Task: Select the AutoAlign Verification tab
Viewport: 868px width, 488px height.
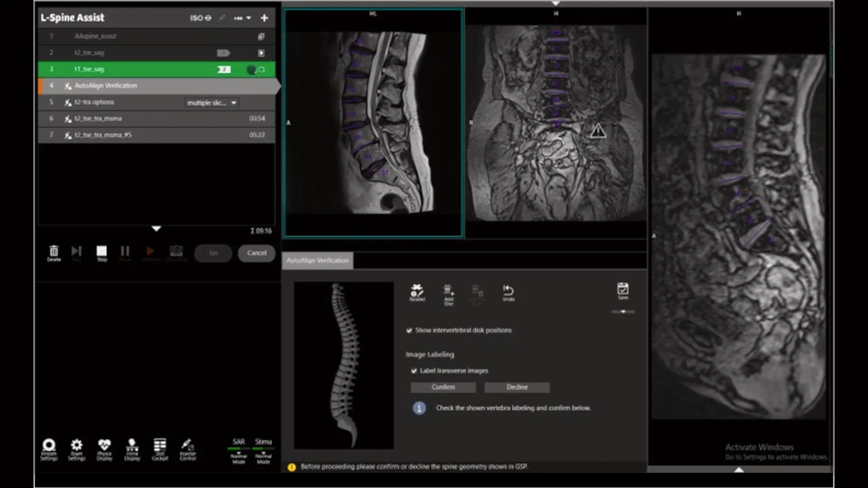Action: [317, 260]
